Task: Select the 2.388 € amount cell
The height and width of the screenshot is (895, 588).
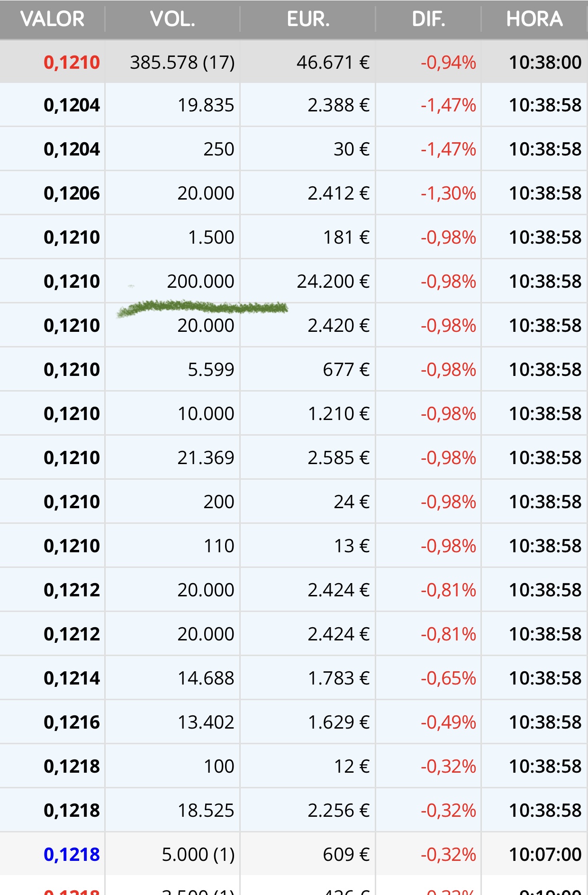Action: click(x=338, y=105)
